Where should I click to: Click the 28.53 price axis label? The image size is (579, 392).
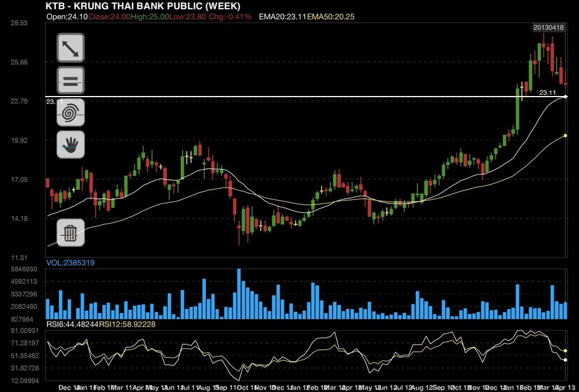[19, 23]
